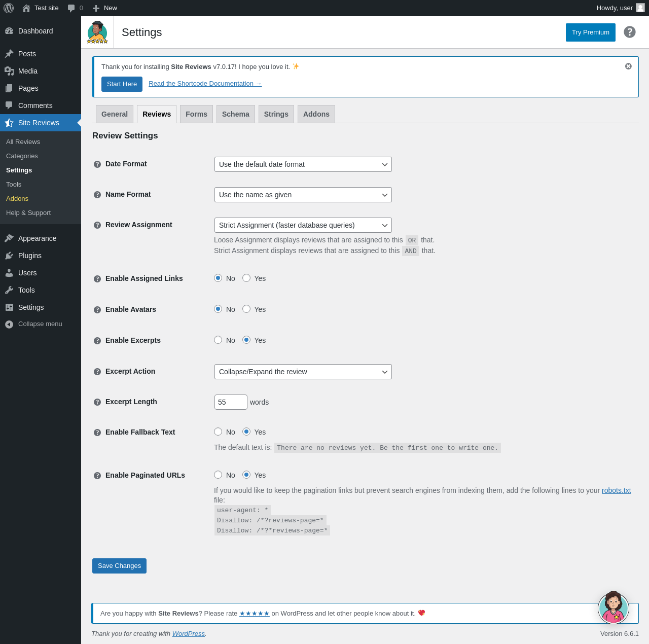Open the help question mark icon
Image resolution: width=649 pixels, height=644 pixels.
[x=630, y=32]
